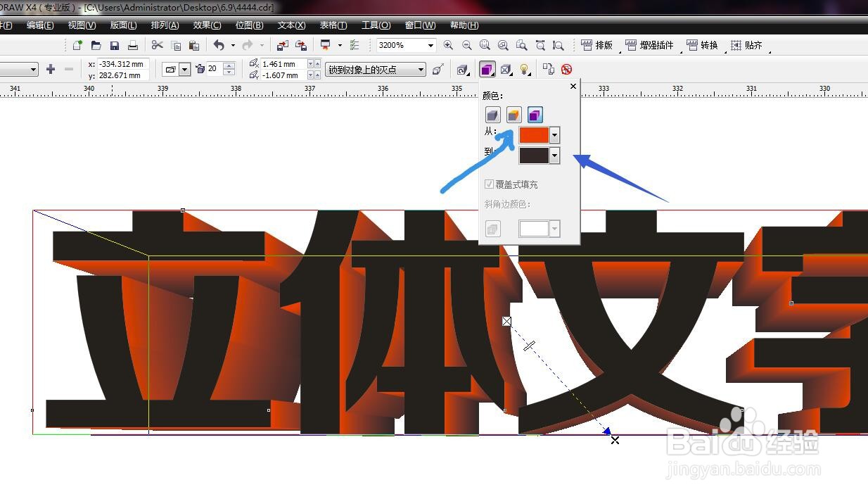The image size is (868, 499).
Task: Open the 表格(T) menu
Action: click(x=333, y=25)
